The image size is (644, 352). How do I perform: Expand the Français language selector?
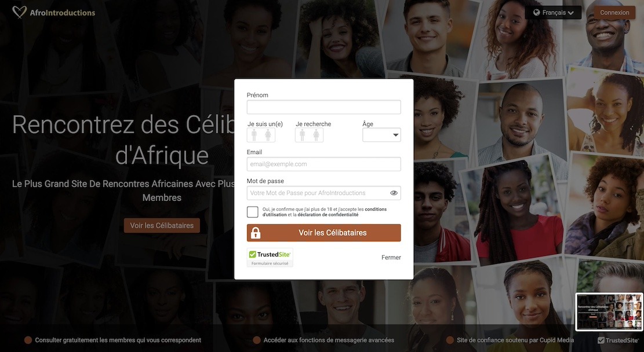(553, 13)
